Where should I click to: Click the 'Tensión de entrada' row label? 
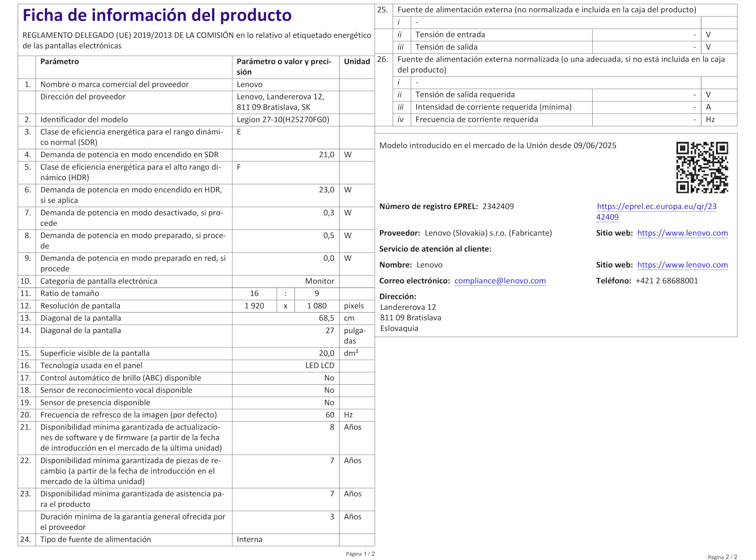450,35
